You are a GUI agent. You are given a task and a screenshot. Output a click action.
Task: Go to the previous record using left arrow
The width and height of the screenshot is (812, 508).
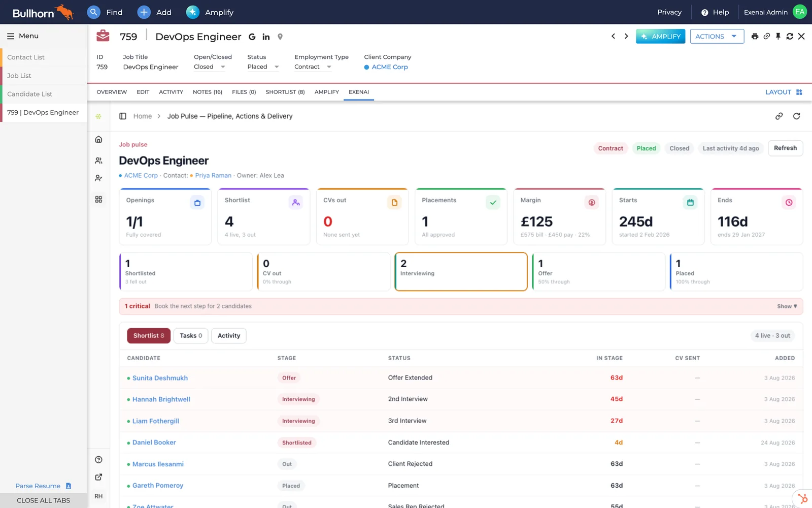click(x=613, y=37)
